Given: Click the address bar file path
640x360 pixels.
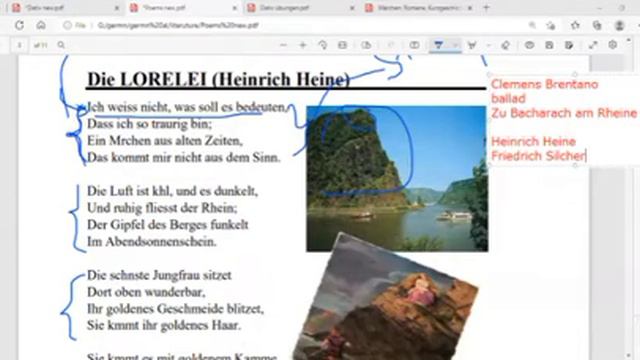Looking at the screenshot, I should tap(178, 25).
